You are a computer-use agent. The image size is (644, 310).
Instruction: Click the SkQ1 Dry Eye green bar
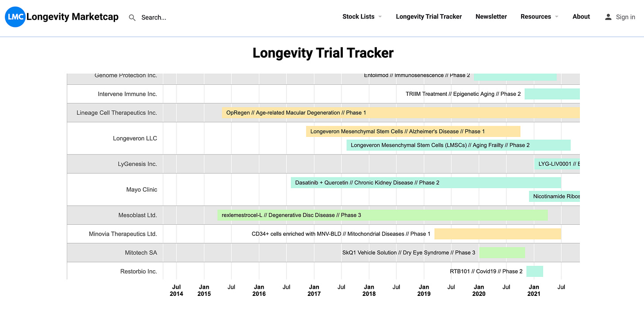502,253
